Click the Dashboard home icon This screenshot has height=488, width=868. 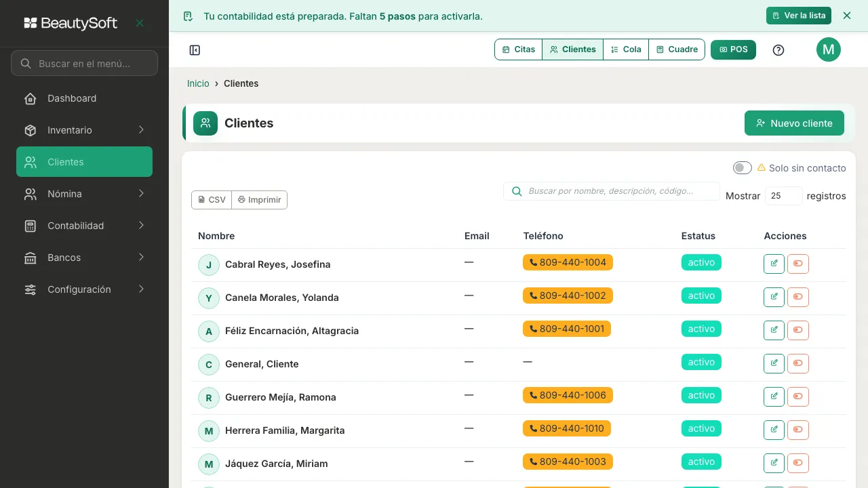(x=31, y=98)
